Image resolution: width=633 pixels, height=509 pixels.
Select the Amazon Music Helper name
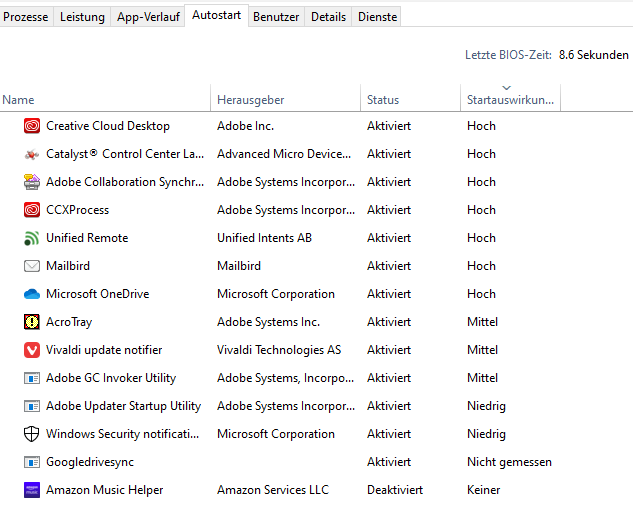tap(105, 490)
